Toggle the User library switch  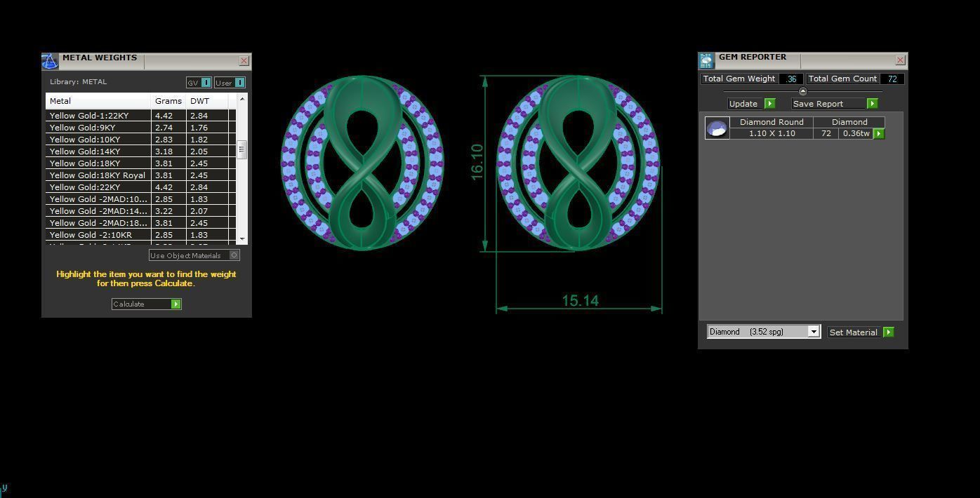click(x=230, y=82)
